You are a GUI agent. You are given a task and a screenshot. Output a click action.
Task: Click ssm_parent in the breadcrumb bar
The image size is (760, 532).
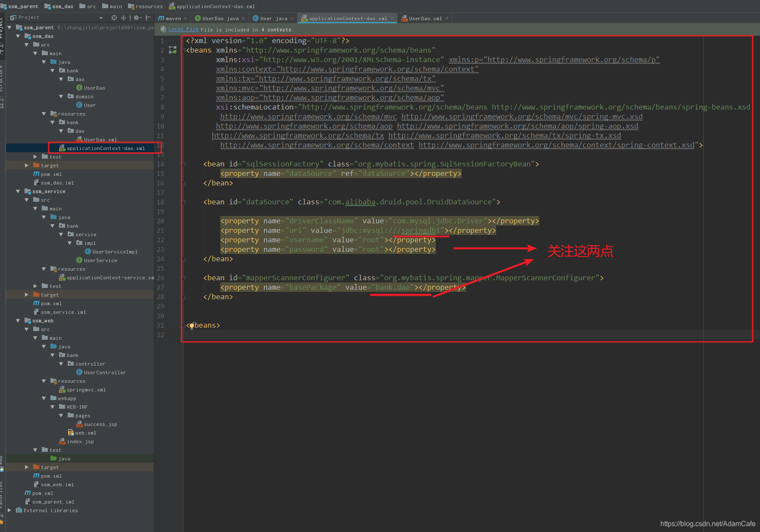pos(20,6)
